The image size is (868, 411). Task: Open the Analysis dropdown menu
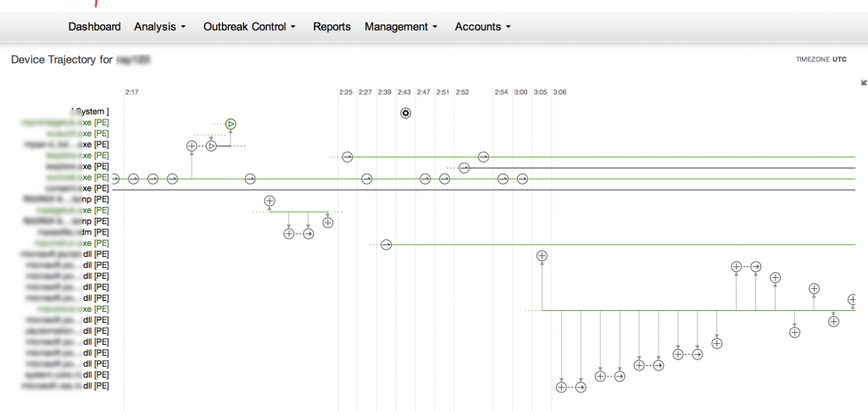pos(160,27)
